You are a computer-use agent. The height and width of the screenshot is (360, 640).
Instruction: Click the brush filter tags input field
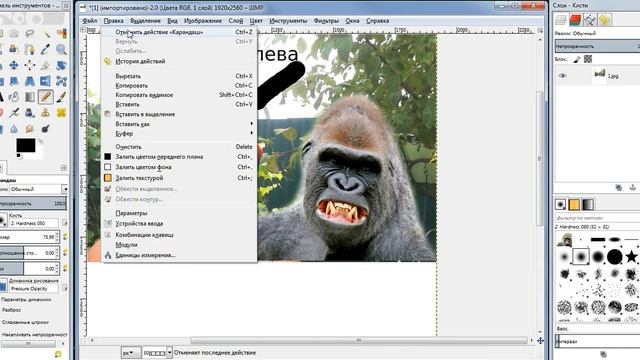[597, 218]
